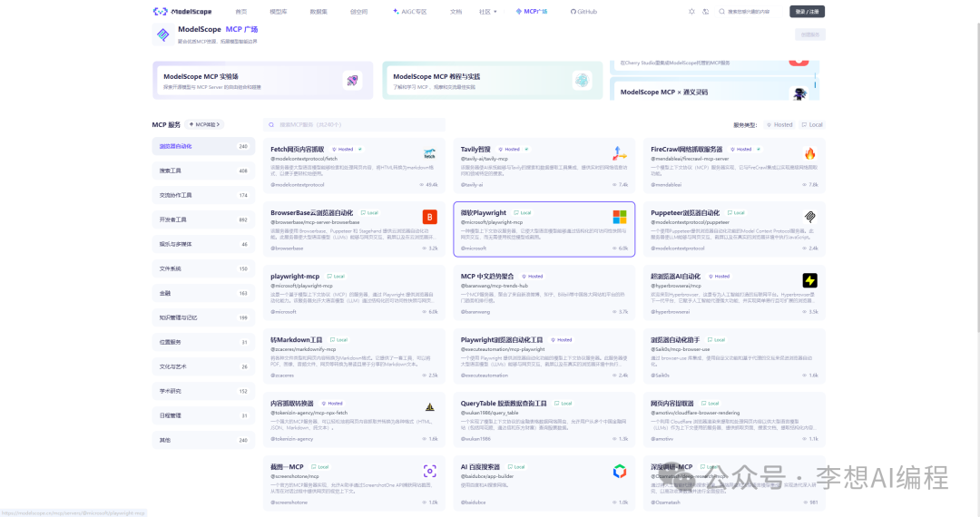This screenshot has height=517, width=980.
Task: Select the MCP广场 navigation tab
Action: click(531, 11)
